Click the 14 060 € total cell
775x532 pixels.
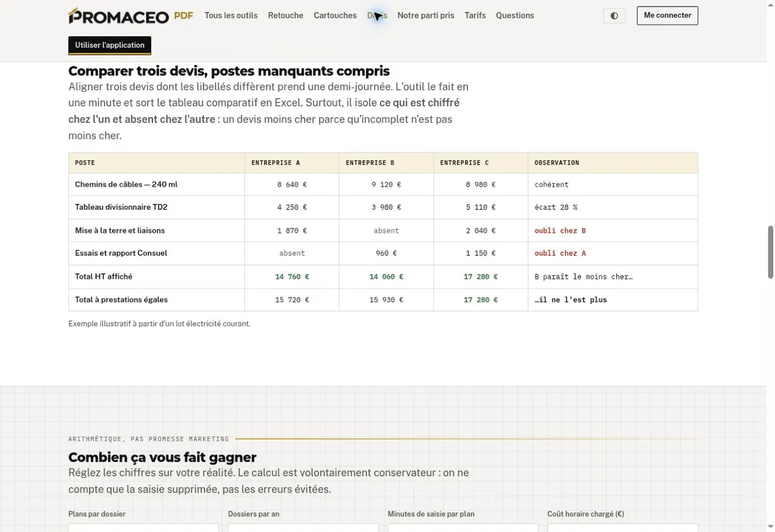click(x=386, y=277)
